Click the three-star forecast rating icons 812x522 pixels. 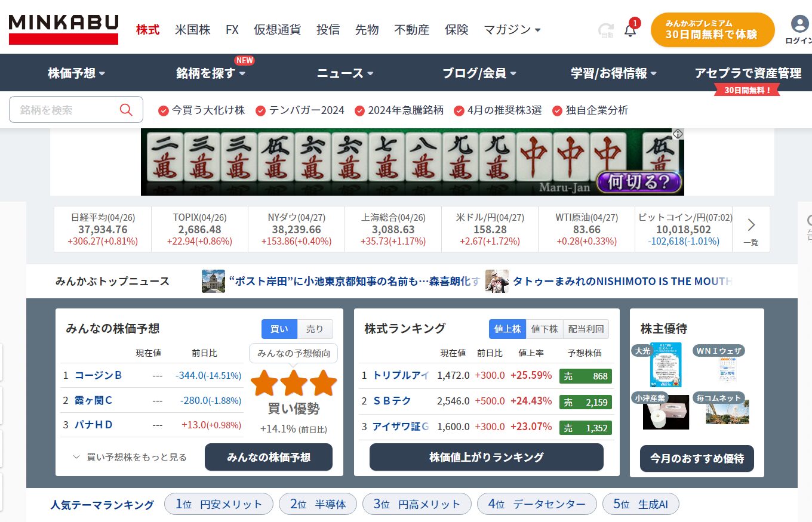[x=293, y=383]
